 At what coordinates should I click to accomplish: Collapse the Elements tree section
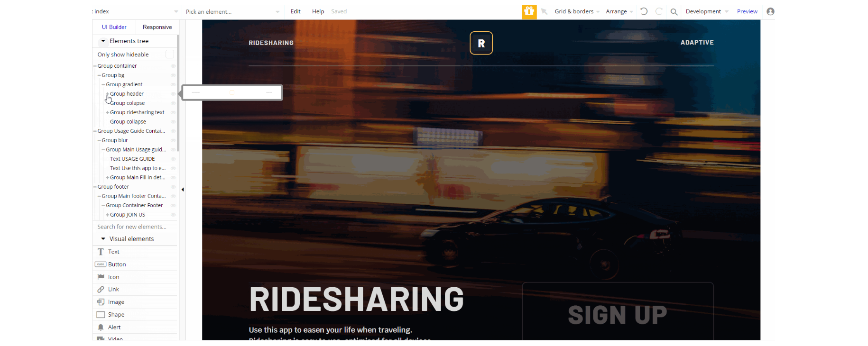pos(103,41)
